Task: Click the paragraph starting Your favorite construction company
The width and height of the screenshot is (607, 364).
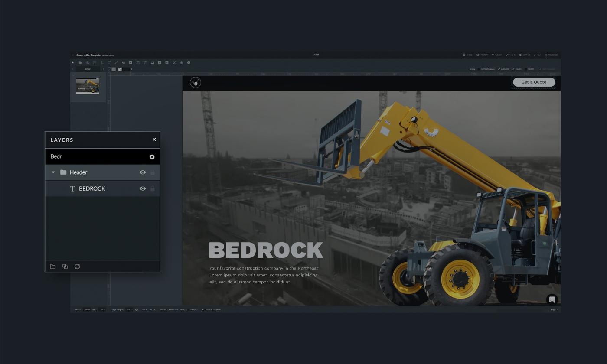Action: click(x=264, y=275)
